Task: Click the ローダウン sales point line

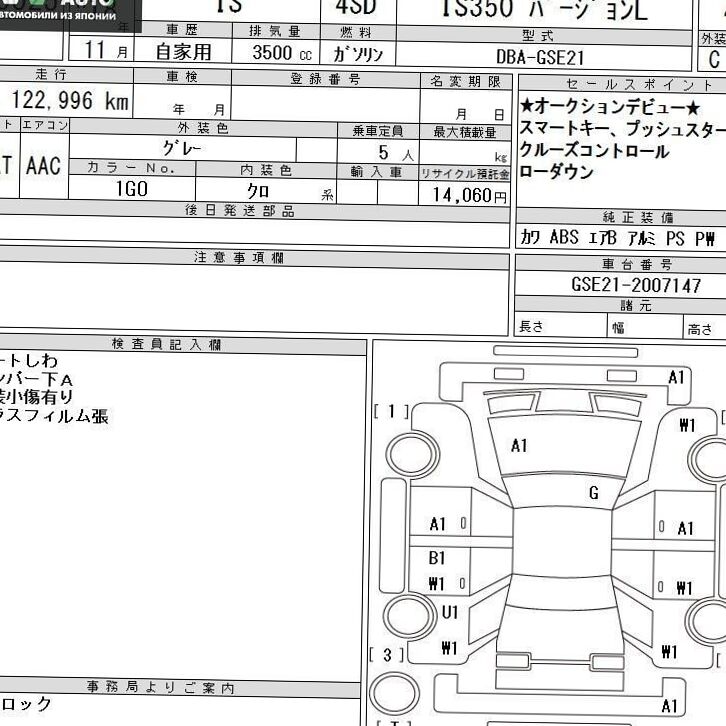Action: [x=556, y=172]
